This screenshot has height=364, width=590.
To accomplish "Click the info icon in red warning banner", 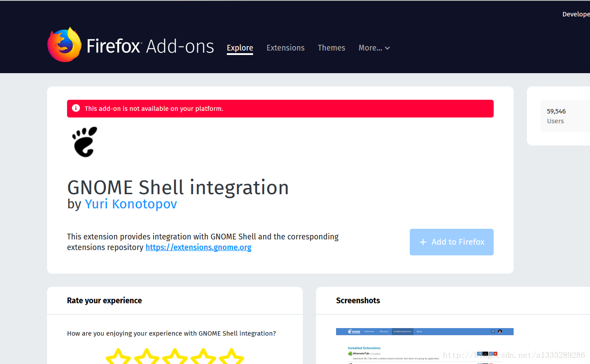I will [76, 108].
